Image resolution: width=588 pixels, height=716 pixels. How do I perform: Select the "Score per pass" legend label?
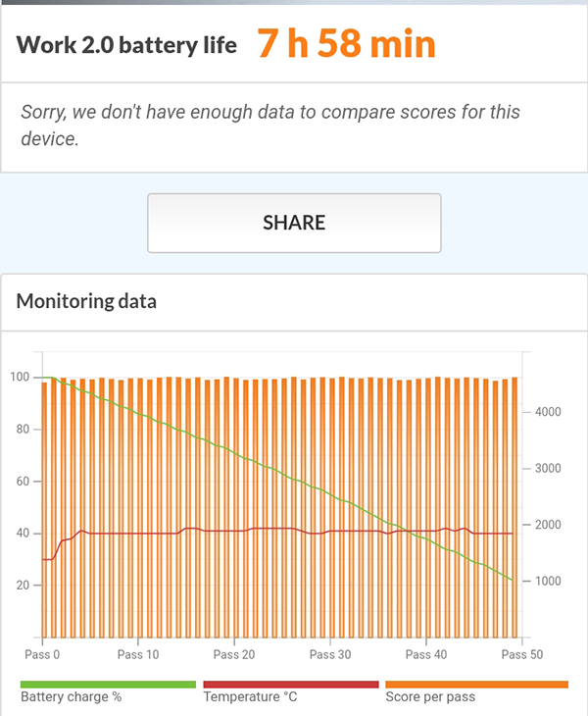pyautogui.click(x=431, y=698)
